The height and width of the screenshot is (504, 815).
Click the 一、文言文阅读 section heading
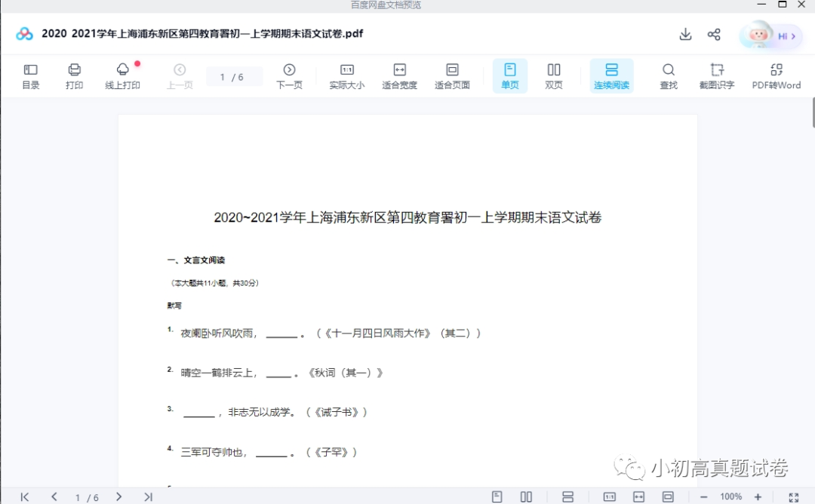click(196, 260)
